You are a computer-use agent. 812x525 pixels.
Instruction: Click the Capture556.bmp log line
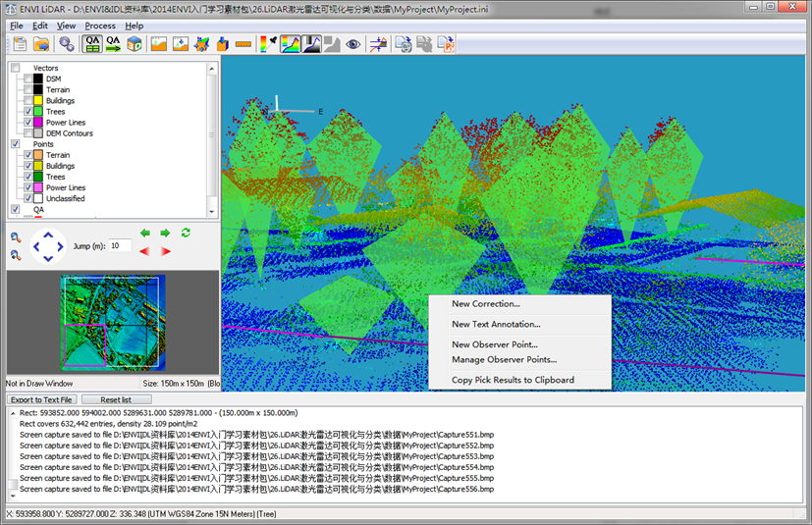click(256, 489)
